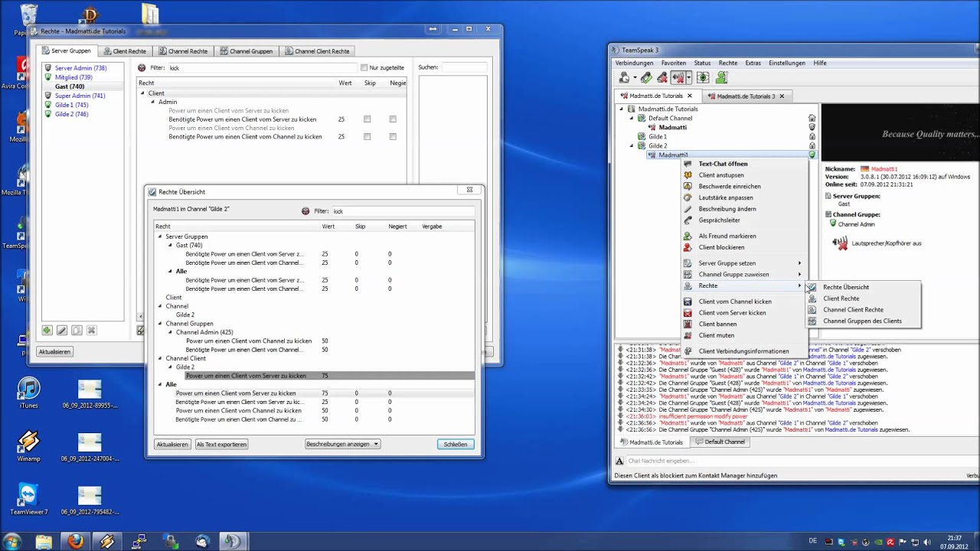Click the add server group plus icon

coord(47,331)
